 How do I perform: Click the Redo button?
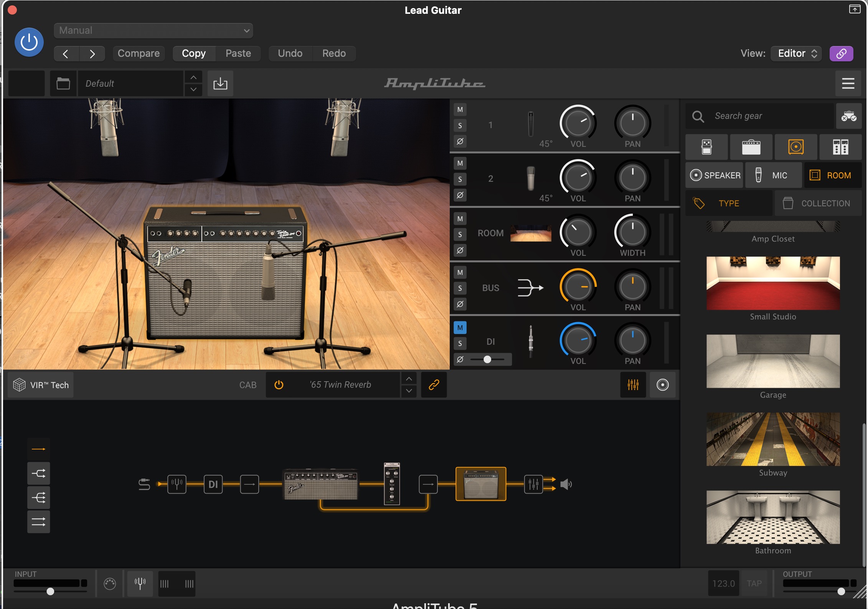(x=334, y=53)
